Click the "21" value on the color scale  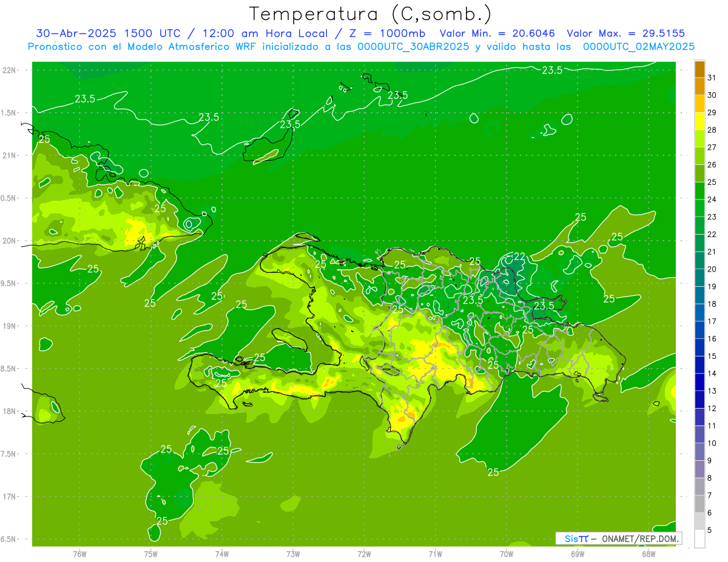[x=712, y=252]
